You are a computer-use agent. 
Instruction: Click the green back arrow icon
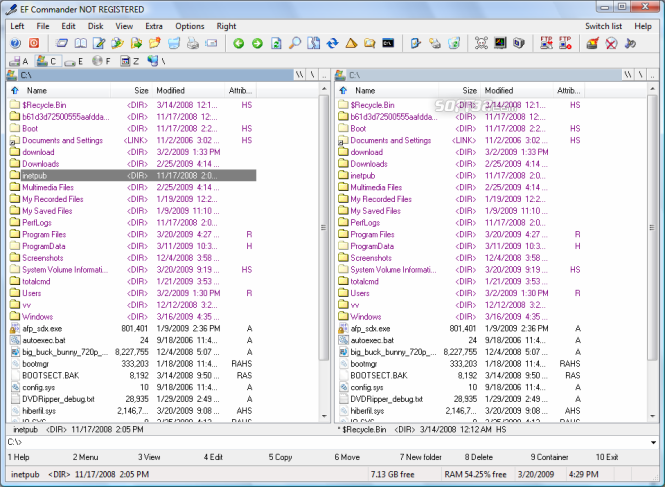(239, 43)
